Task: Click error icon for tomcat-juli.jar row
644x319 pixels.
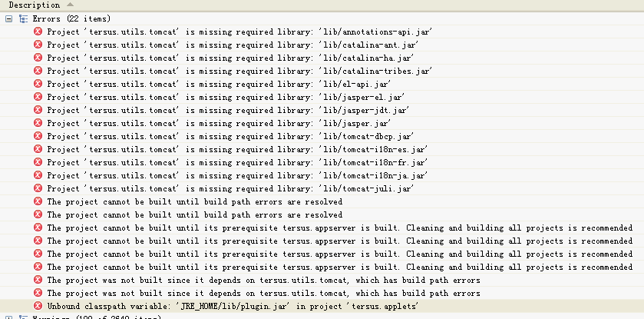Action: point(38,188)
